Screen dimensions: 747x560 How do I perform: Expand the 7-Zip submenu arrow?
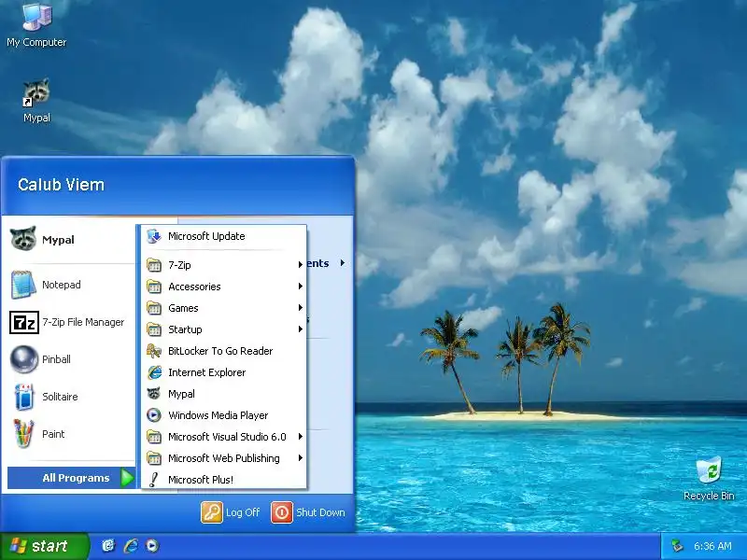coord(300,265)
